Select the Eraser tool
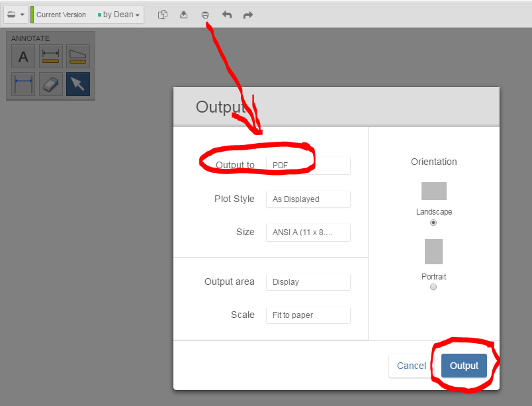 tap(50, 84)
